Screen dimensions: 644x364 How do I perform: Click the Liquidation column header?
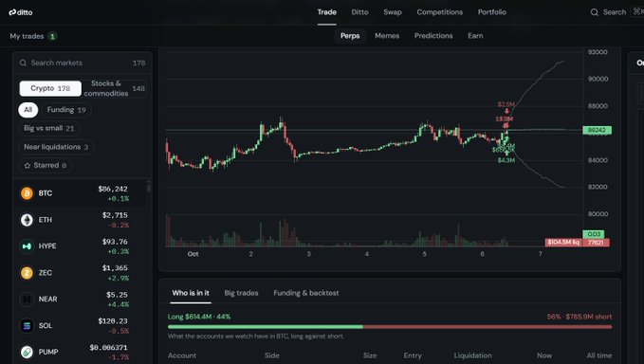(472, 355)
